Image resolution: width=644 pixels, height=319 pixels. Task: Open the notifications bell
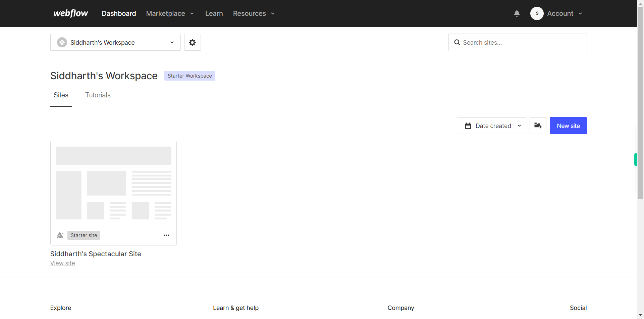point(517,13)
